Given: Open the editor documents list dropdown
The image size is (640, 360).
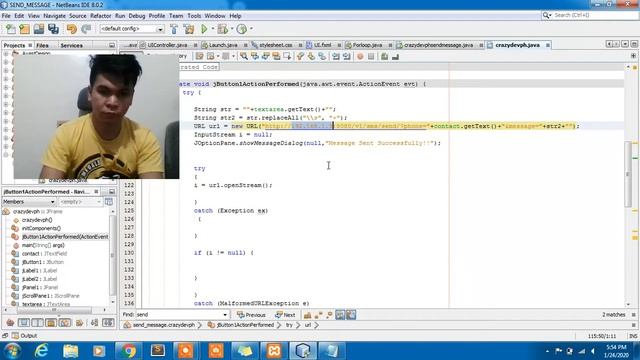Looking at the screenshot, I should (x=625, y=44).
